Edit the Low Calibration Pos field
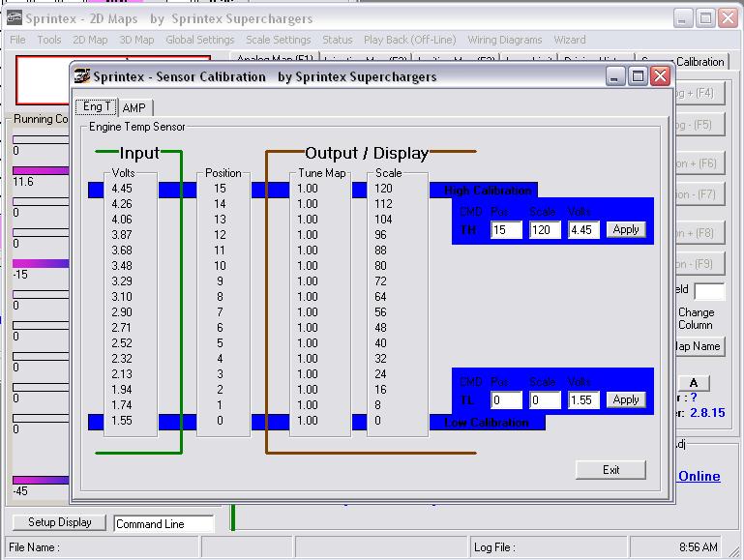The height and width of the screenshot is (560, 744). [x=506, y=400]
